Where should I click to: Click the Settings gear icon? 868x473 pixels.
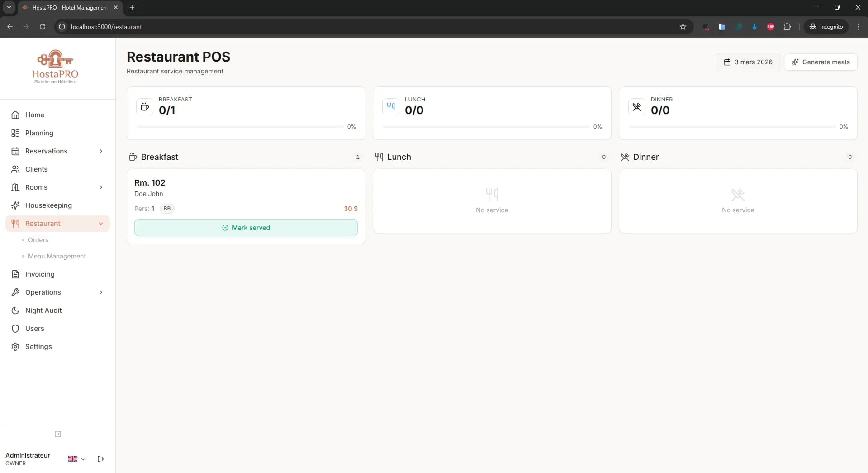pyautogui.click(x=15, y=347)
